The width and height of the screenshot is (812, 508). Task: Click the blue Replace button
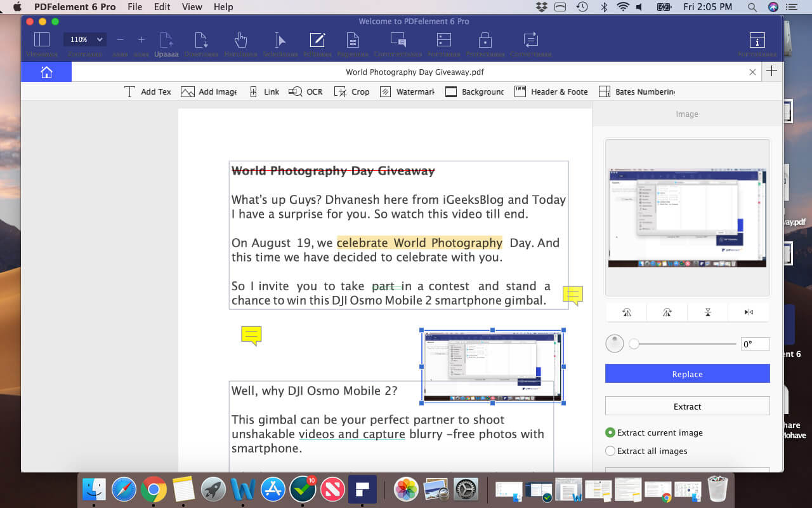click(x=688, y=374)
